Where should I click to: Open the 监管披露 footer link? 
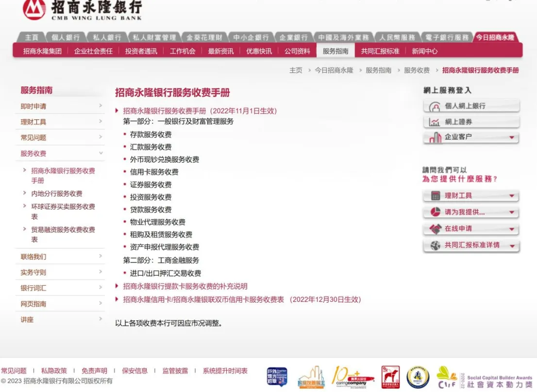coord(175,371)
